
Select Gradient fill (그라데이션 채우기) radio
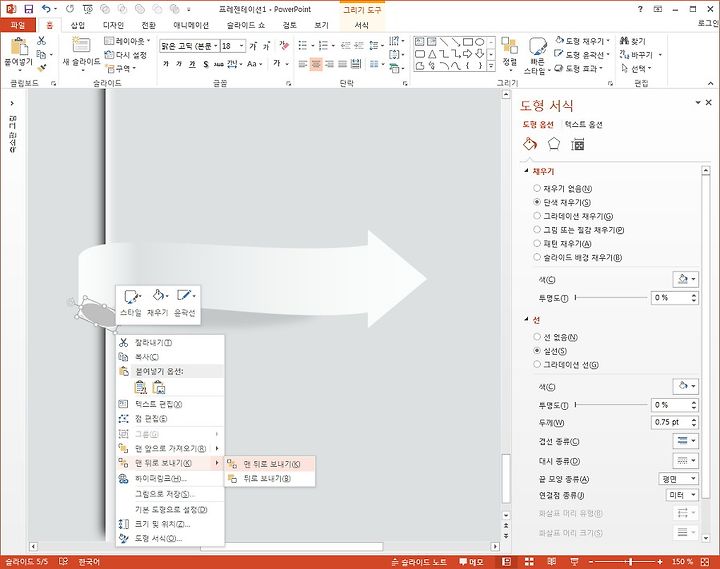pos(537,216)
